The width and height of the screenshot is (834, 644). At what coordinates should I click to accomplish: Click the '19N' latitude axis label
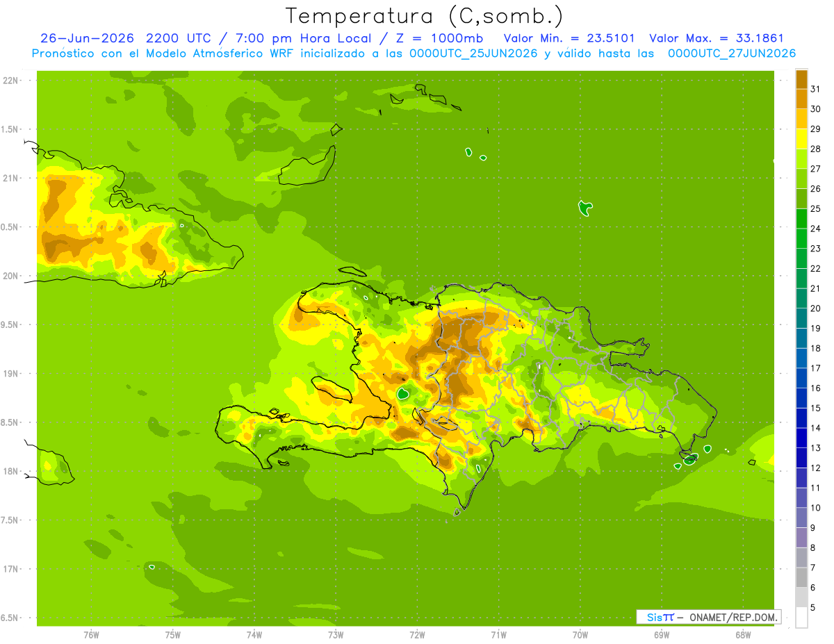click(10, 374)
